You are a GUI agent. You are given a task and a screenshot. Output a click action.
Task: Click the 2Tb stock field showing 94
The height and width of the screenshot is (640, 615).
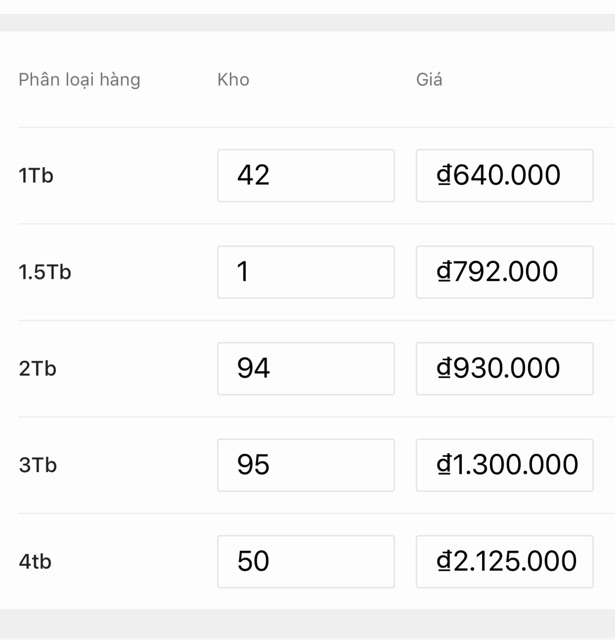tap(305, 369)
